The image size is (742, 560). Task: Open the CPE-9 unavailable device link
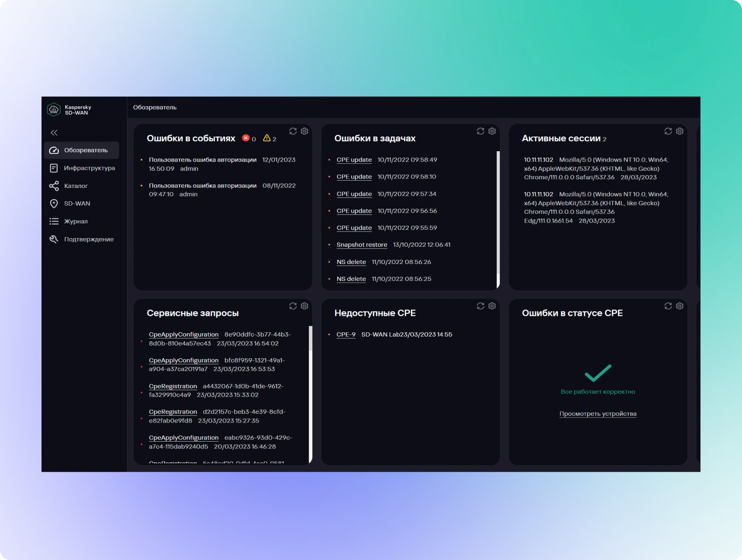[x=346, y=334]
